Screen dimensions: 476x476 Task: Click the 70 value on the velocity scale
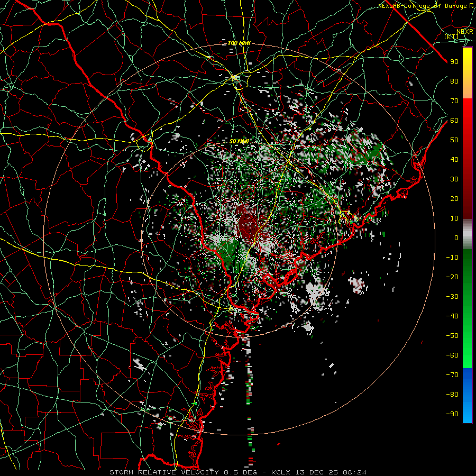click(454, 101)
